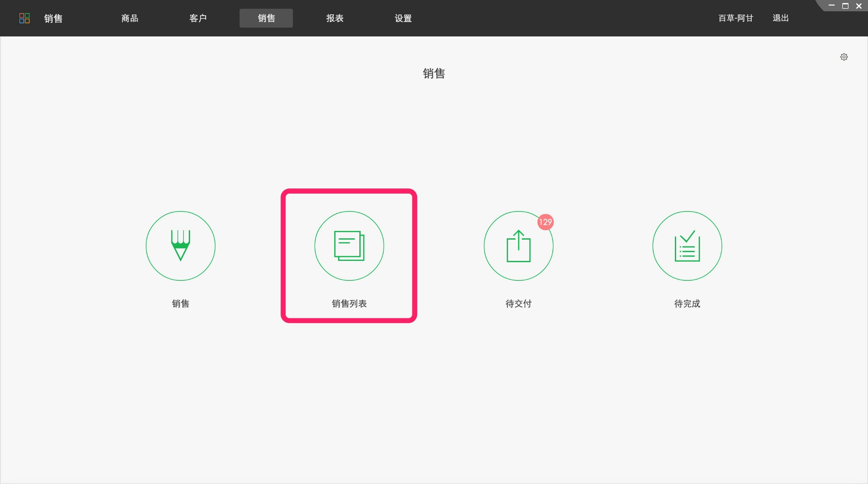Select the highlighted 销售 tab

[266, 18]
